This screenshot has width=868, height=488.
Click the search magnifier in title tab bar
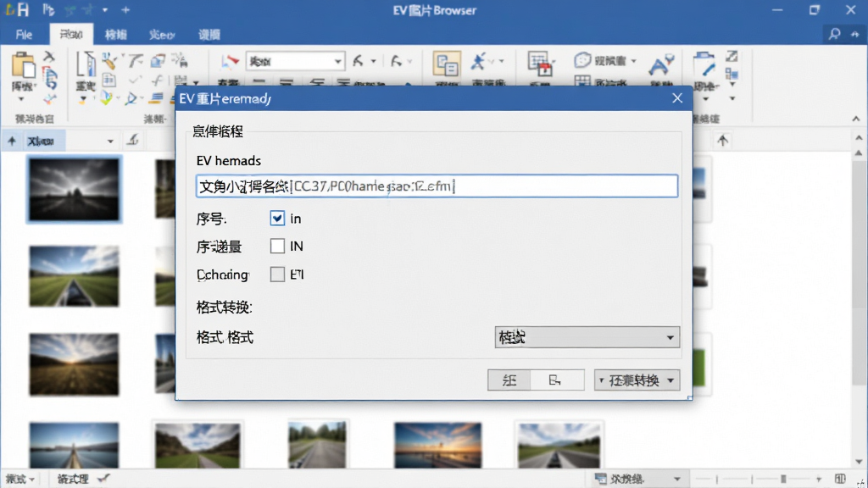[x=834, y=34]
